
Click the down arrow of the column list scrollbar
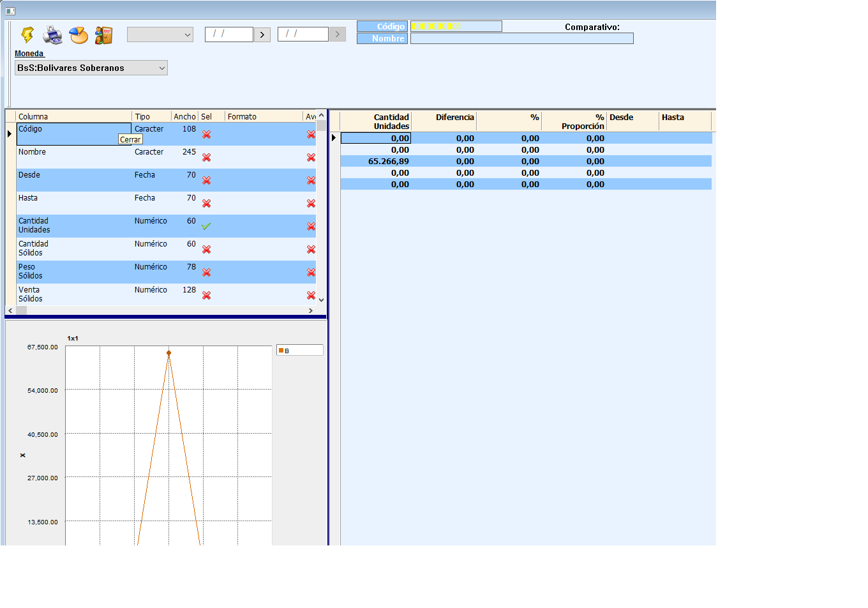click(321, 300)
